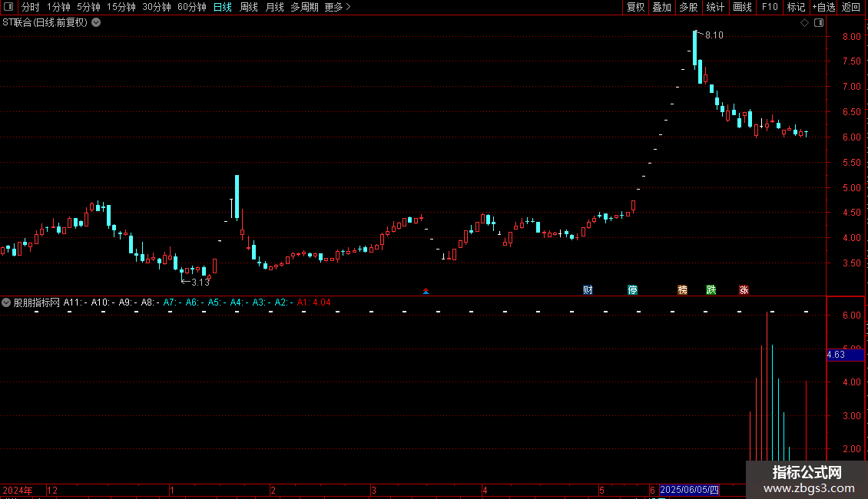
Task: Select the 30分钟 period tab
Action: click(156, 7)
